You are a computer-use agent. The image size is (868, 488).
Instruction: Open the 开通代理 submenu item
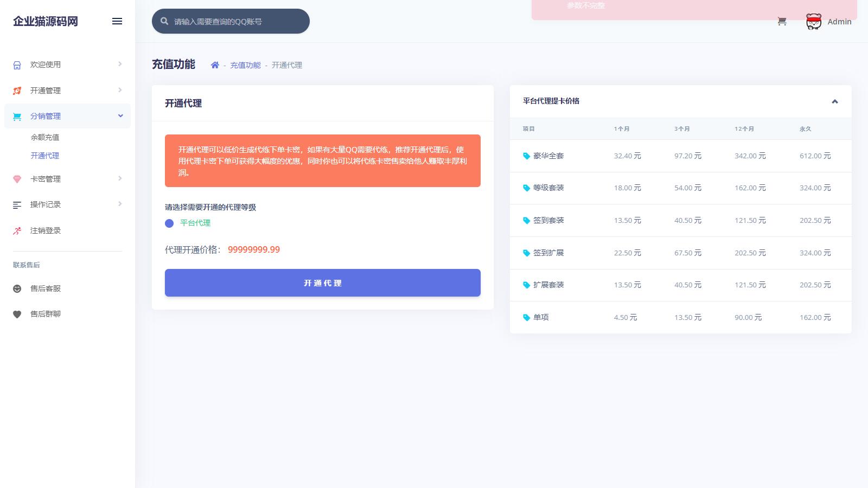tap(45, 156)
